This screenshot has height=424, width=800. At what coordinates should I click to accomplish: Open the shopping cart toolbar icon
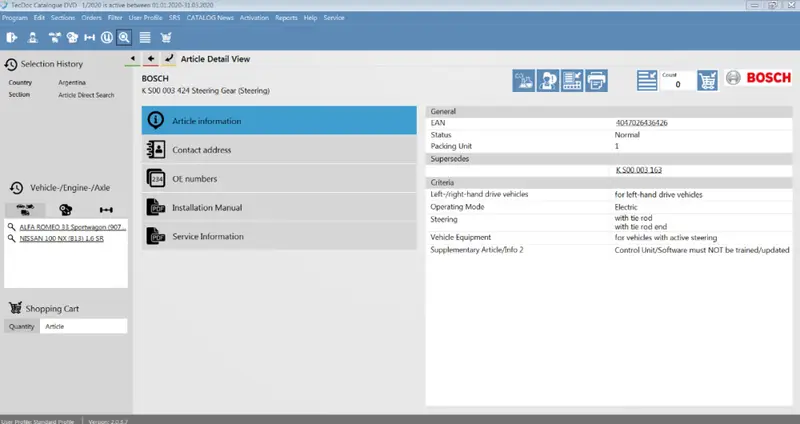(166, 37)
